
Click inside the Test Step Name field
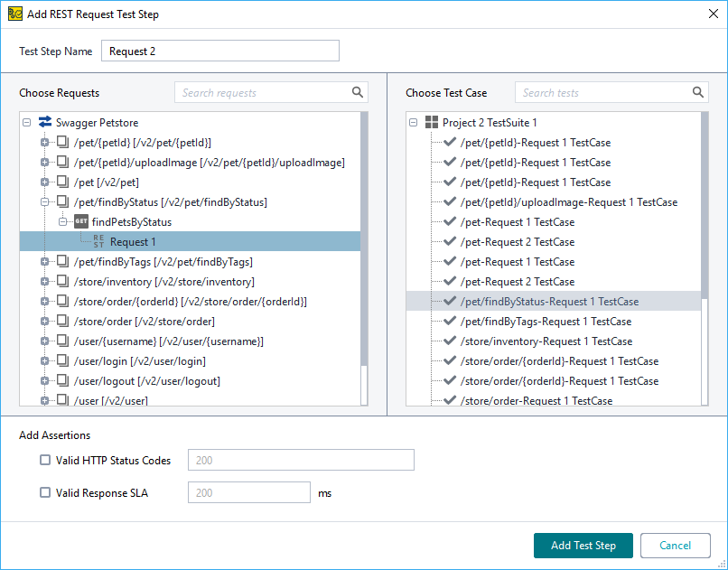(x=219, y=51)
